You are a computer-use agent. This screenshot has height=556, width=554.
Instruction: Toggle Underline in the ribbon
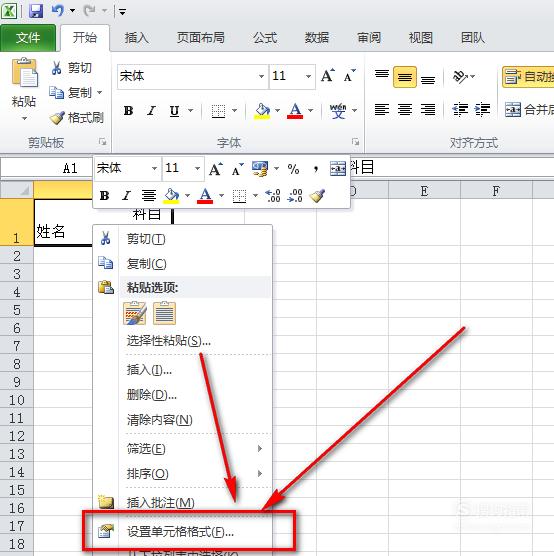[x=174, y=111]
